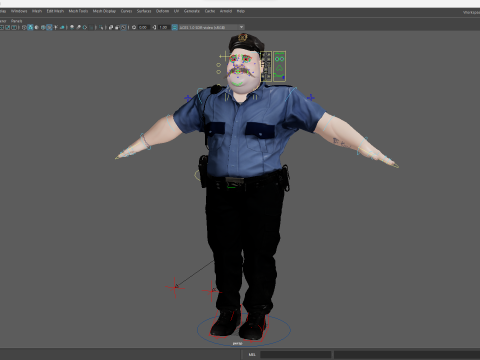The height and width of the screenshot is (360, 480).
Task: Toggle Screen Space Ambient Occlusion icon
Action: (x=72, y=27)
